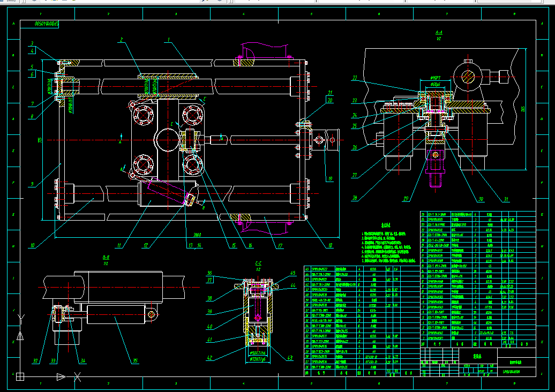Pick callout label 16 under main view

[250, 245]
